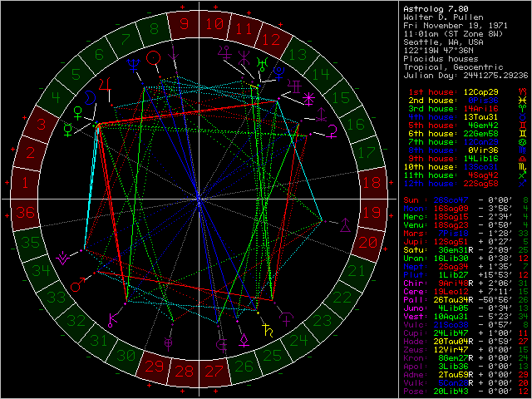532x399 pixels.
Task: Click the Cancer sign glyph beside 7th house
Action: coord(523,142)
